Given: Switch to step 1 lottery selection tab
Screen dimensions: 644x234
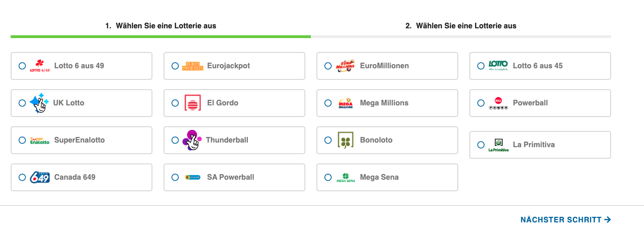Looking at the screenshot, I should [x=161, y=26].
